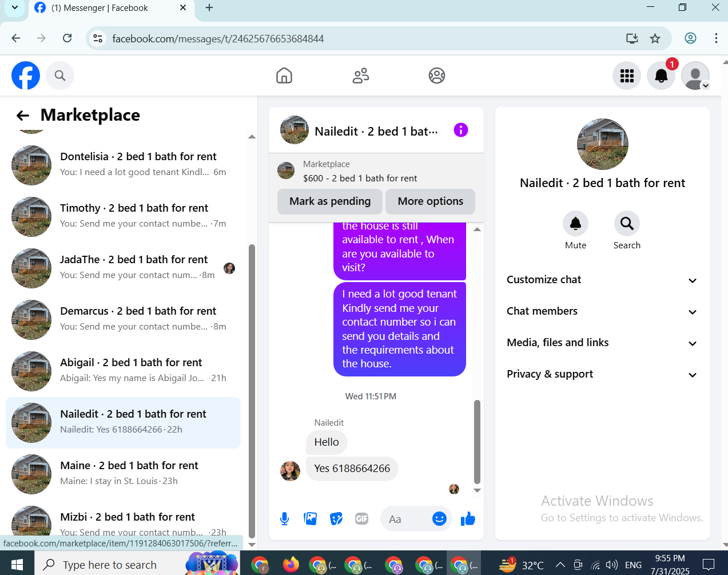Open the Demarcus conversation
728x575 pixels.
(x=123, y=320)
